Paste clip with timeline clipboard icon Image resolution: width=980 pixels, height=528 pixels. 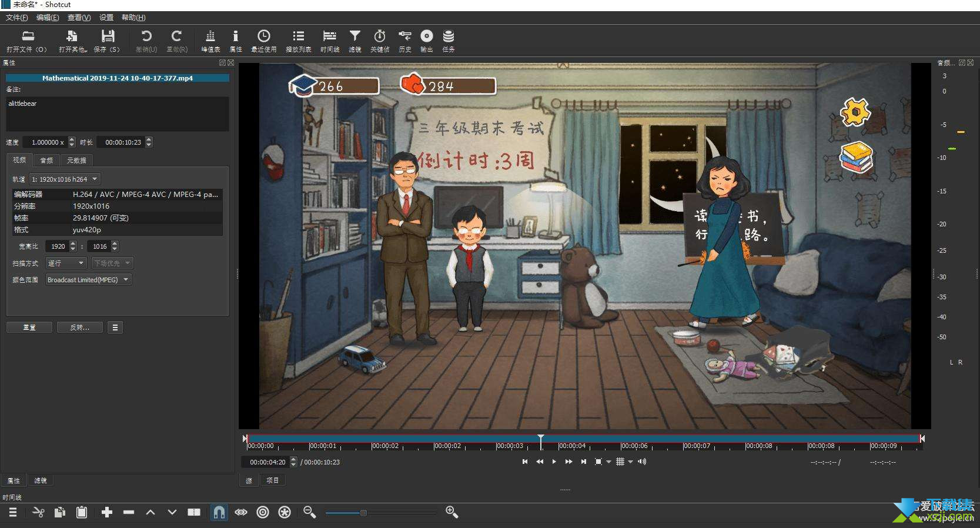click(x=82, y=512)
